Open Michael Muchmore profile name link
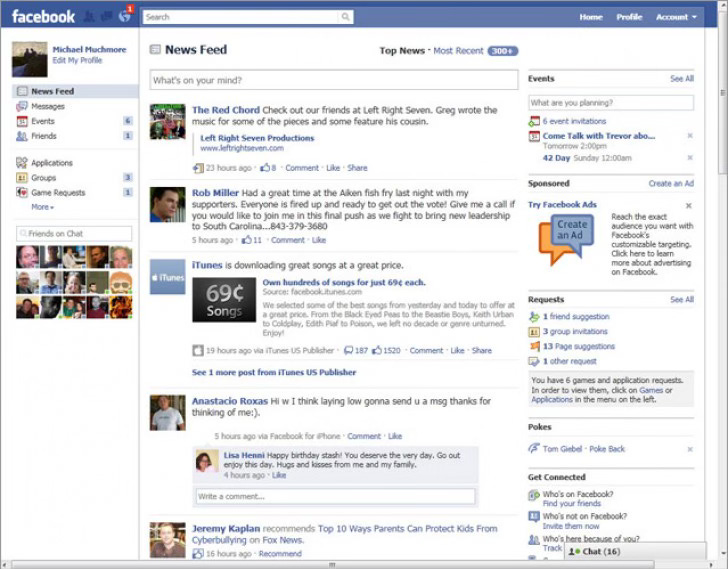The image size is (728, 569). click(x=89, y=49)
